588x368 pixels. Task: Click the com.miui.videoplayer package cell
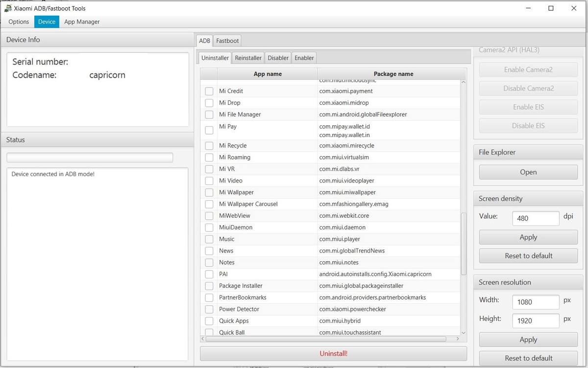pos(390,181)
